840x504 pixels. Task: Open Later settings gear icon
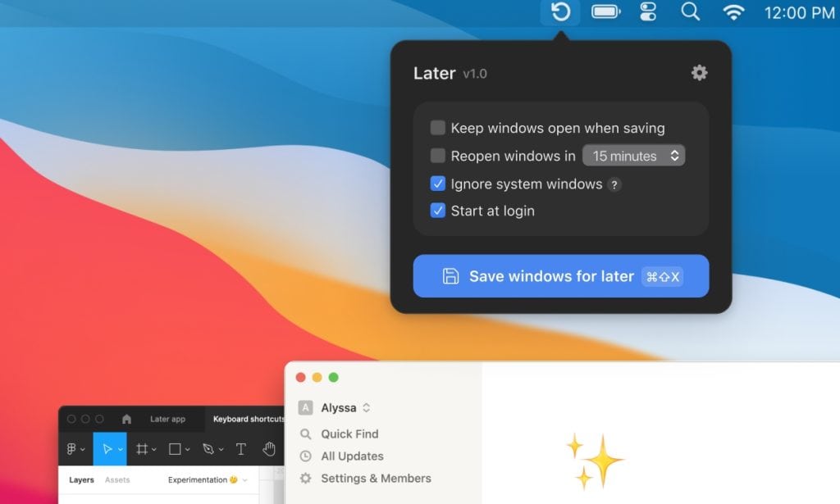(x=699, y=72)
